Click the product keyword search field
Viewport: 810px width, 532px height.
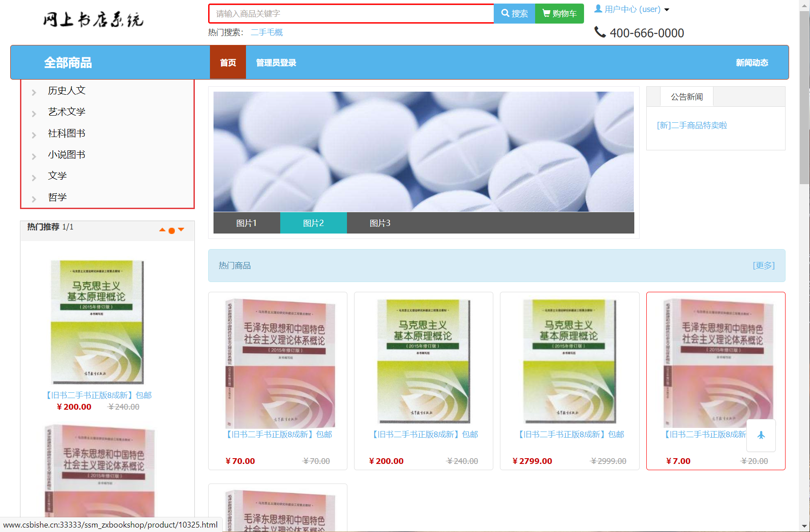351,13
